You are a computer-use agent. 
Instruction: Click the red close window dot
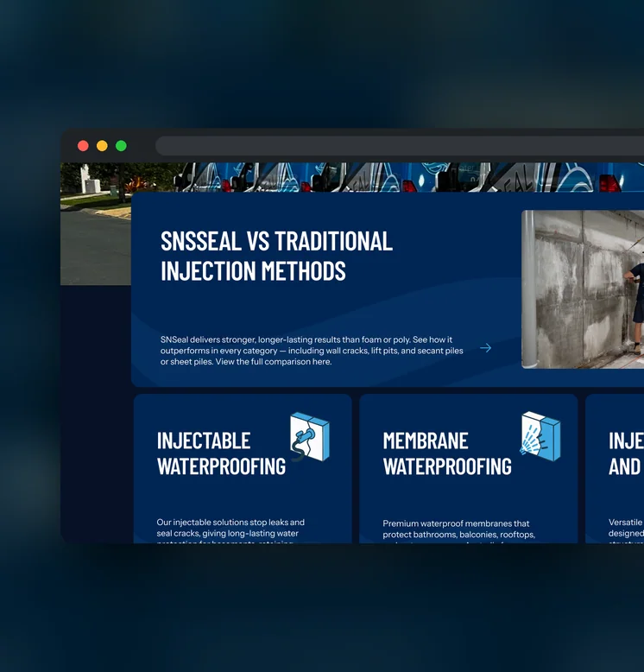point(83,146)
